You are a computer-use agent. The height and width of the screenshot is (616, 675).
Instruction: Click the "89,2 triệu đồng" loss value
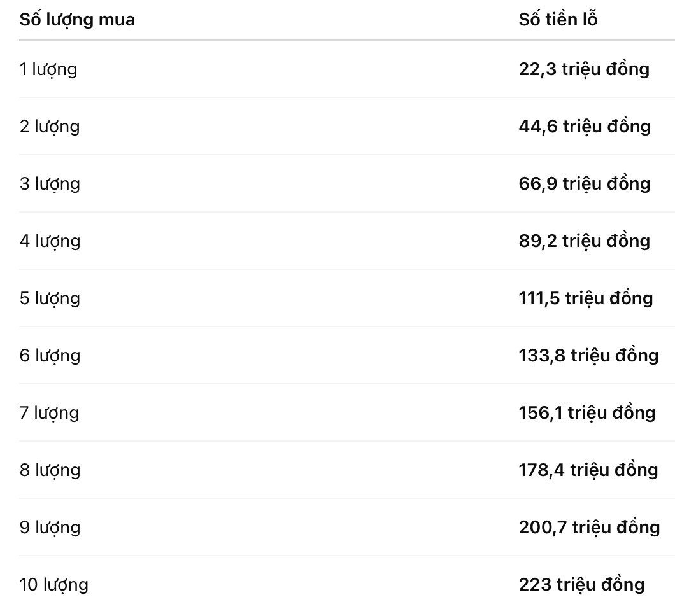pos(585,241)
